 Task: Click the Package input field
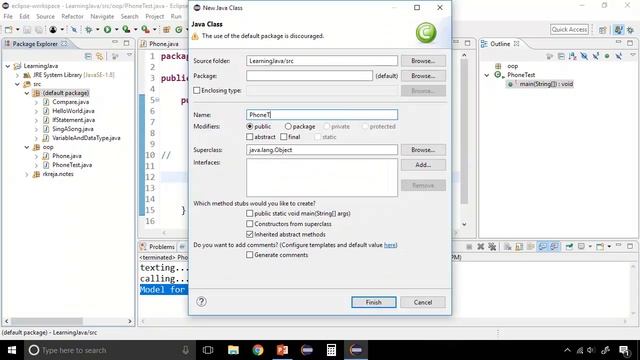pyautogui.click(x=309, y=76)
